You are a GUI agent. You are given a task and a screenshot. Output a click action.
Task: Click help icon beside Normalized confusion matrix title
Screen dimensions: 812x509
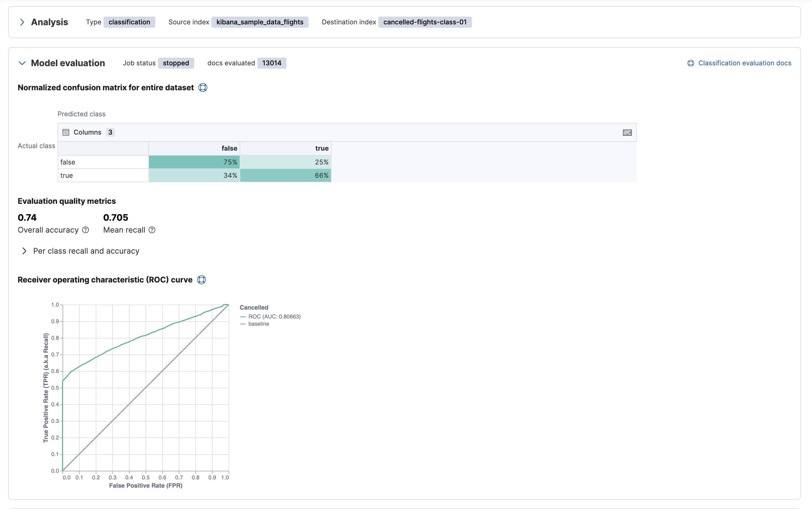pyautogui.click(x=203, y=88)
